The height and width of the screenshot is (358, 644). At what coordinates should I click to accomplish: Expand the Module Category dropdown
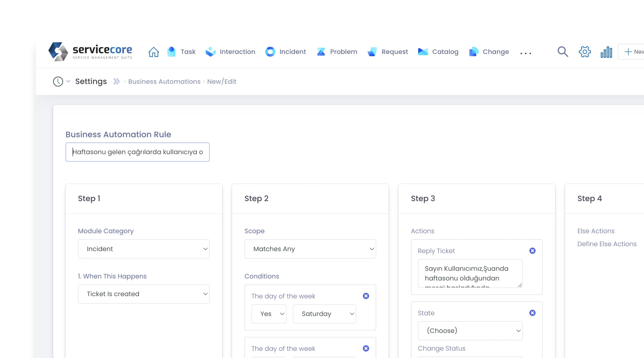pyautogui.click(x=144, y=249)
